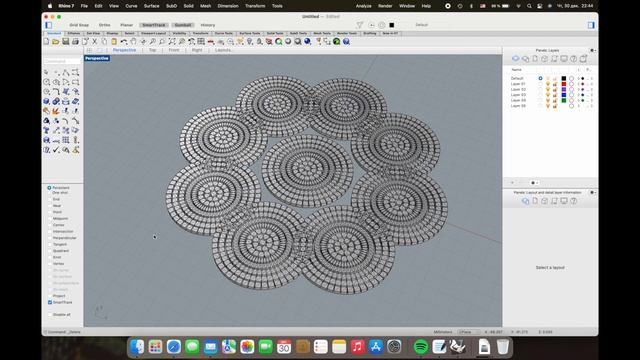Screen dimensions: 640x360
Task: Open the Curve menu
Action: (x=131, y=6)
